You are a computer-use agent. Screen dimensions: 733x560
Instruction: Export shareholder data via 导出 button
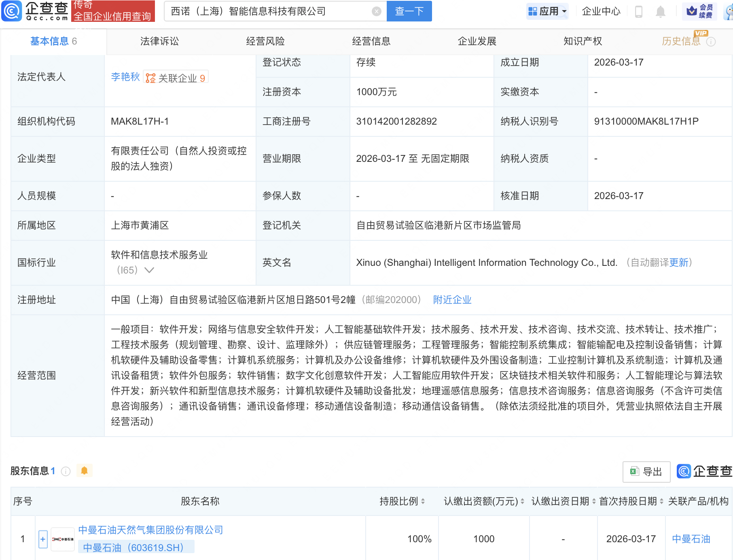646,471
